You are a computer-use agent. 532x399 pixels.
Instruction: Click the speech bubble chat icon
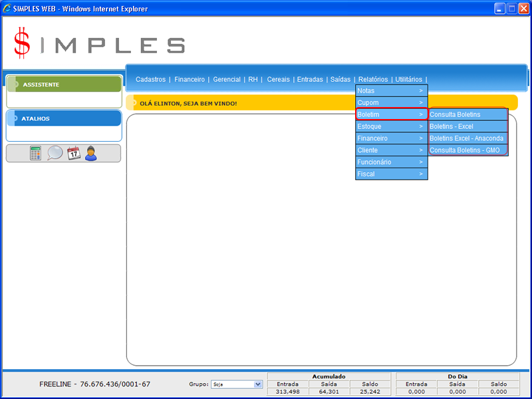55,154
